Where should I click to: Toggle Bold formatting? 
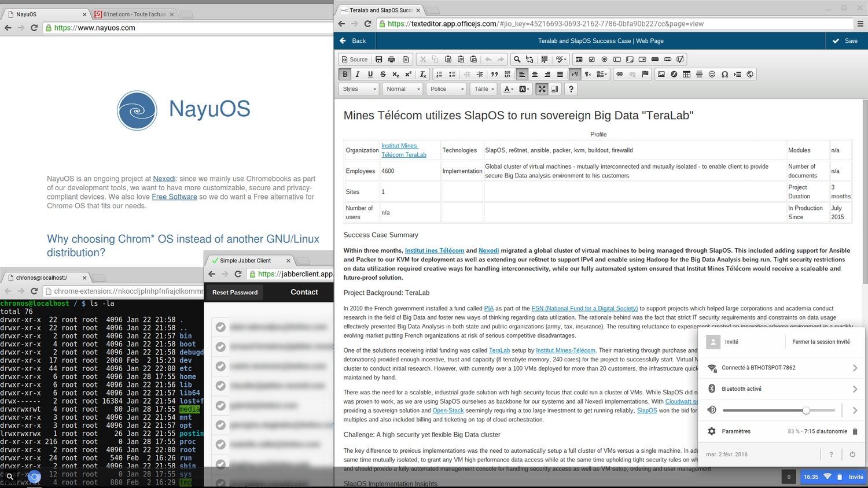point(345,75)
